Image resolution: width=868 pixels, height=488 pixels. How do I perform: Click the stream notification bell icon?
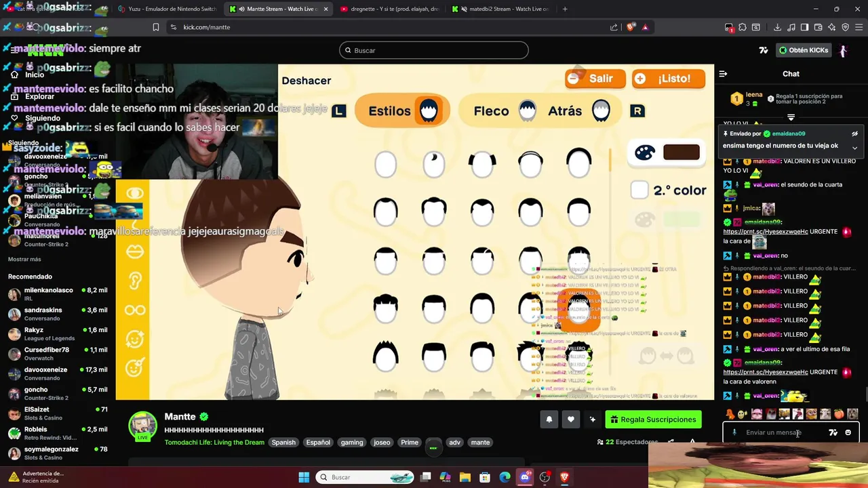point(549,420)
